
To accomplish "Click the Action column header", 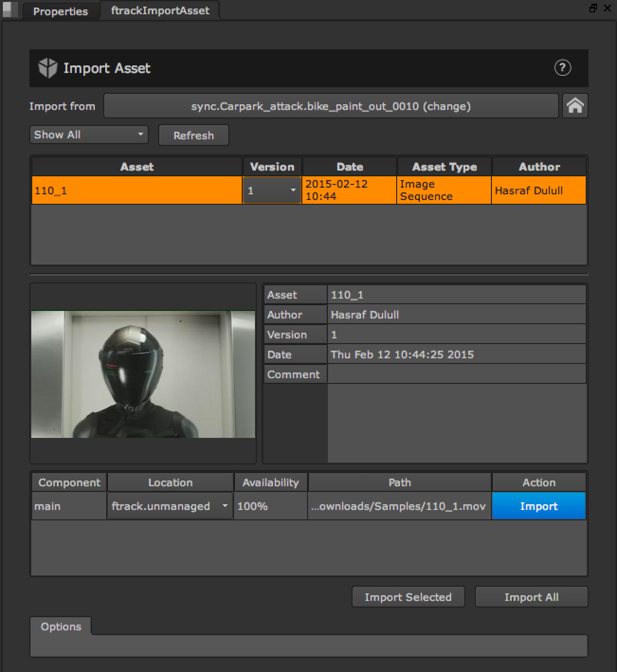I will point(539,482).
